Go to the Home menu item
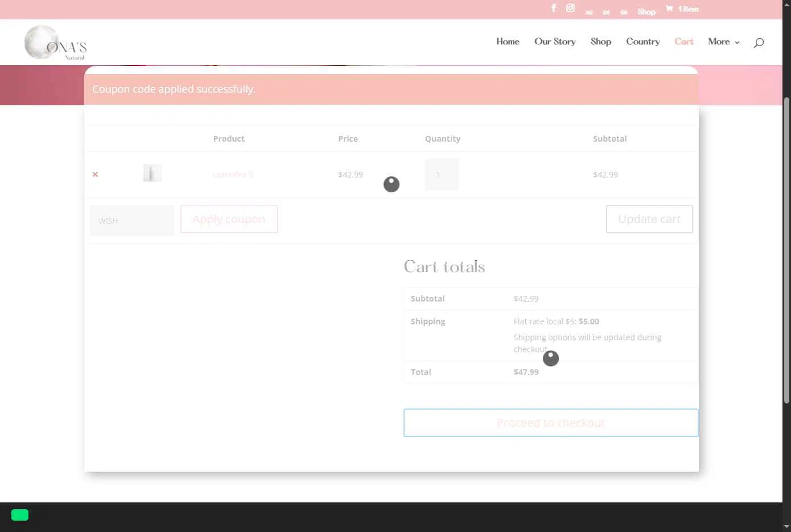The width and height of the screenshot is (791, 532). (x=508, y=42)
